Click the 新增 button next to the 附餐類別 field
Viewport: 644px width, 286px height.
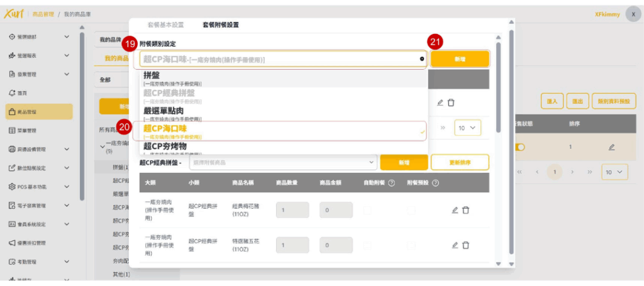tap(460, 59)
